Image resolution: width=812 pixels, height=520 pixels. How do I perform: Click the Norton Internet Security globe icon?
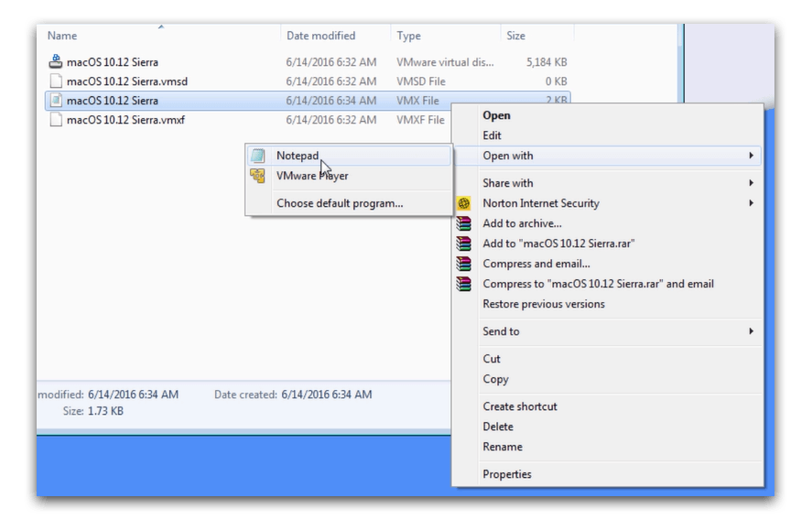[463, 203]
